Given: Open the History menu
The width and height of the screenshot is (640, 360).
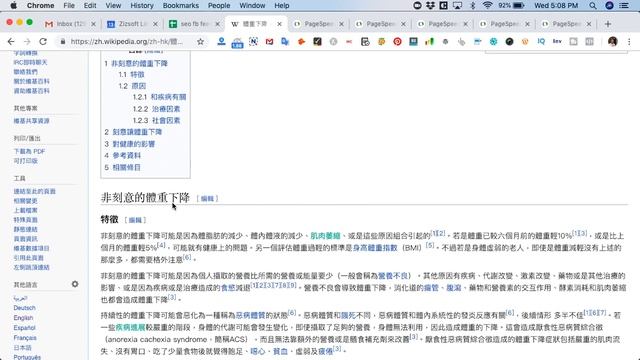Looking at the screenshot, I should 142,6.
